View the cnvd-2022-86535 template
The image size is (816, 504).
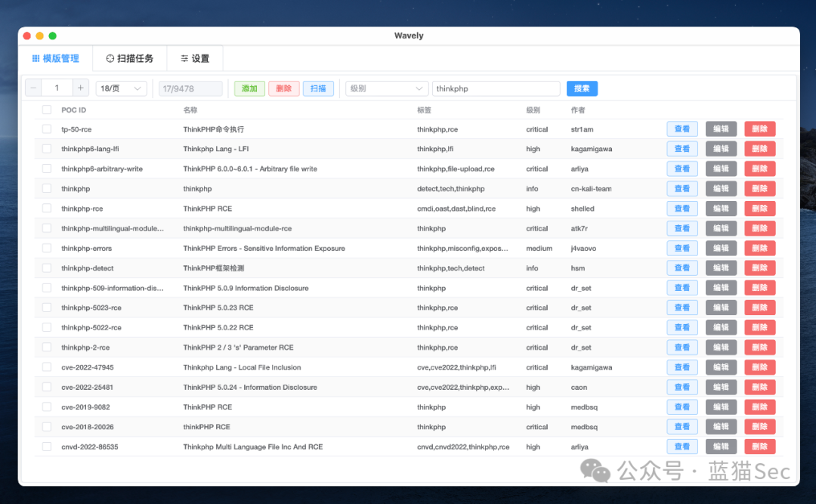[682, 447]
